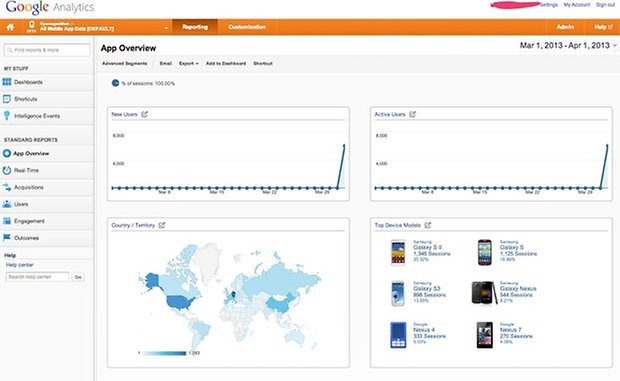Open the Help menu in orange bar
The height and width of the screenshot is (381, 620).
(603, 27)
